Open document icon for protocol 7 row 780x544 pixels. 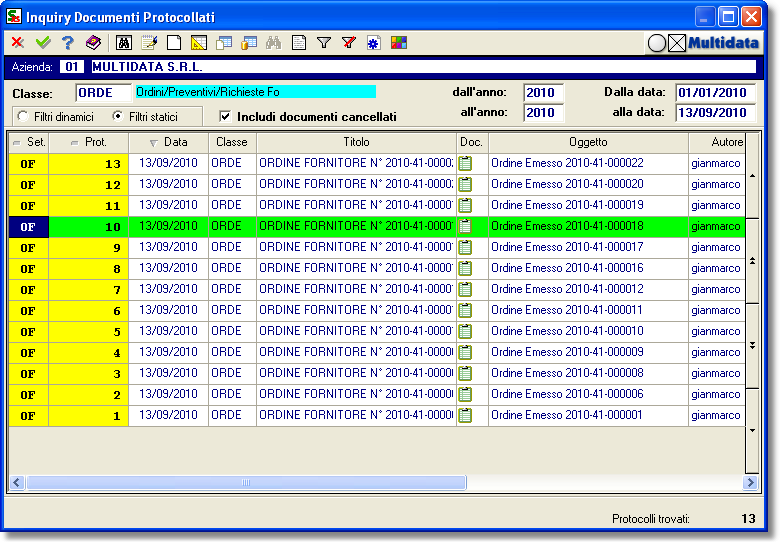465,289
